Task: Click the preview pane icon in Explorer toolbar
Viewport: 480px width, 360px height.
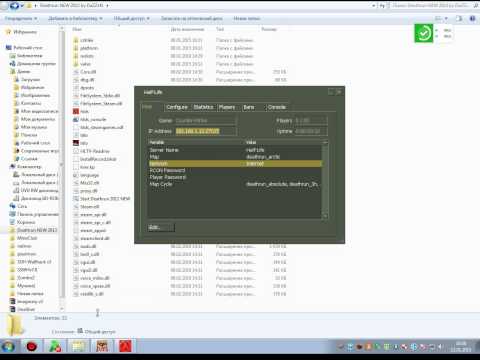Action: pos(459,19)
